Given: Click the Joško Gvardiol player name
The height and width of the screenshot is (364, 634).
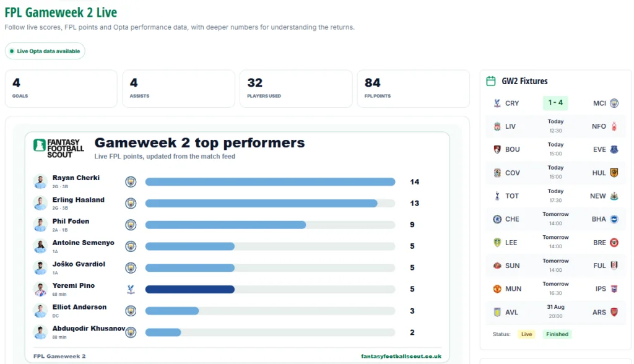Looking at the screenshot, I should click(79, 264).
